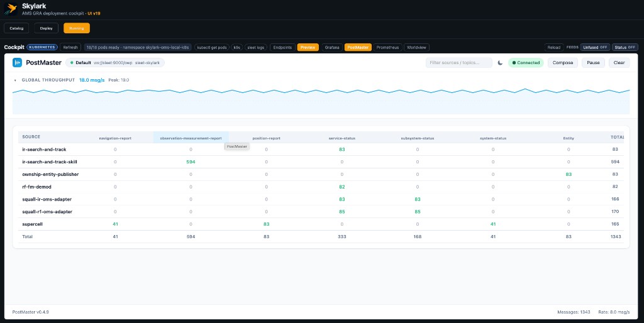Image resolution: width=644 pixels, height=323 pixels.
Task: Collapse the Global Throughput section
Action: pos(15,80)
